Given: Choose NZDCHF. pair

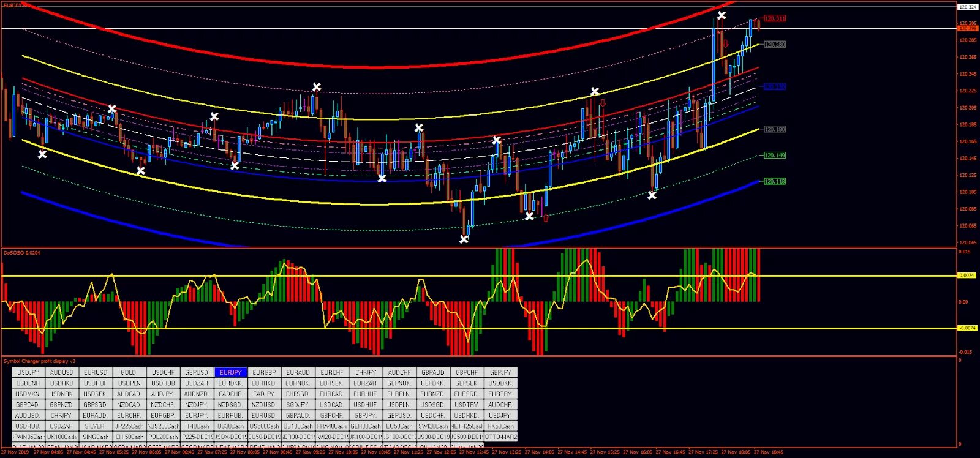Looking at the screenshot, I should tap(163, 405).
